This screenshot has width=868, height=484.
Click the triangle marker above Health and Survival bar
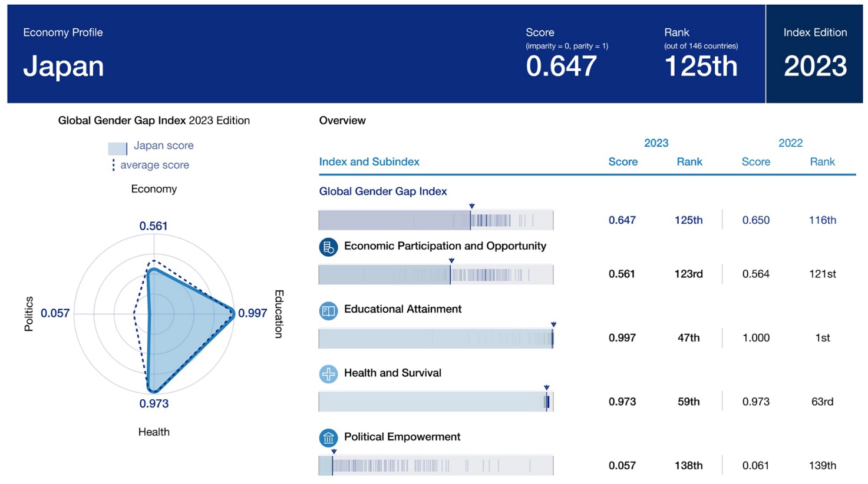tap(547, 387)
